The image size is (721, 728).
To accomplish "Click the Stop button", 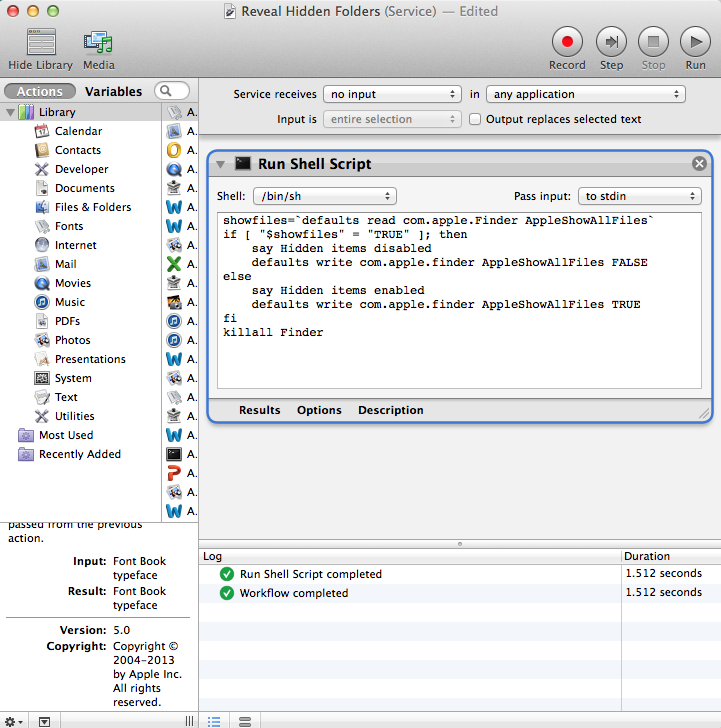I will (653, 42).
